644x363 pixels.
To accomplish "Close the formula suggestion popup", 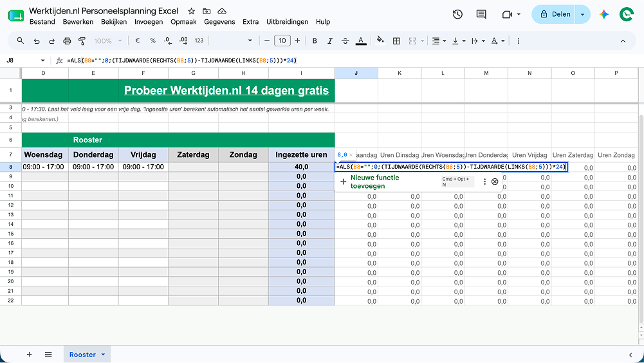I will (x=495, y=181).
